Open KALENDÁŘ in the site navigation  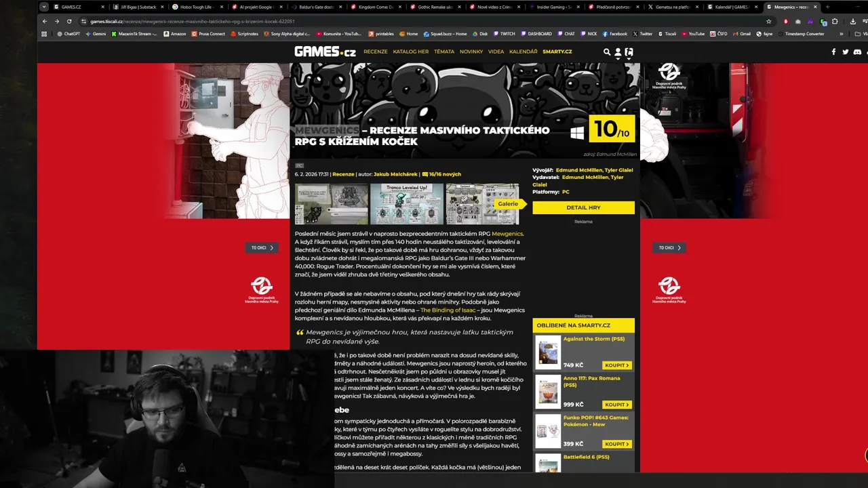(x=523, y=52)
